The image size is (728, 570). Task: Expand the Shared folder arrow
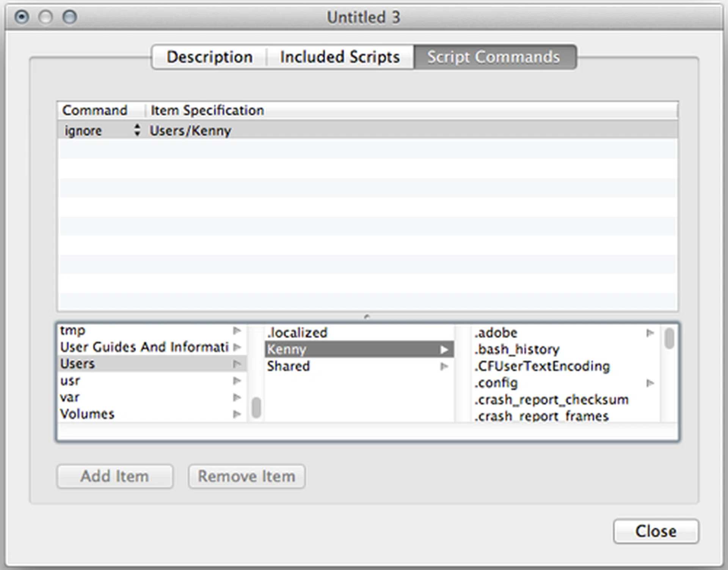(x=444, y=366)
